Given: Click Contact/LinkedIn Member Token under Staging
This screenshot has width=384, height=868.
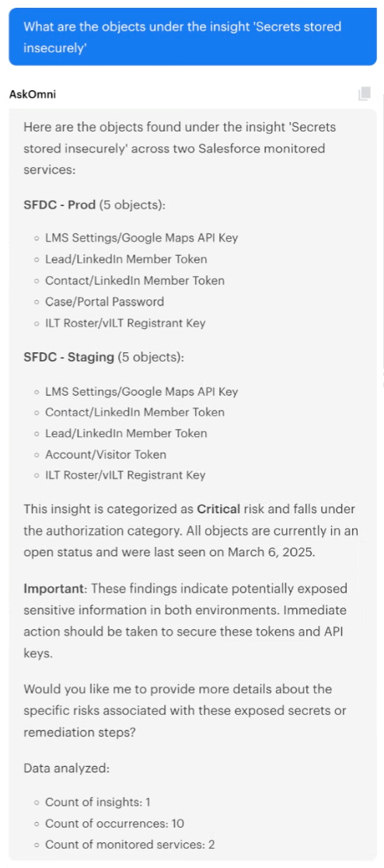Looking at the screenshot, I should click(135, 412).
